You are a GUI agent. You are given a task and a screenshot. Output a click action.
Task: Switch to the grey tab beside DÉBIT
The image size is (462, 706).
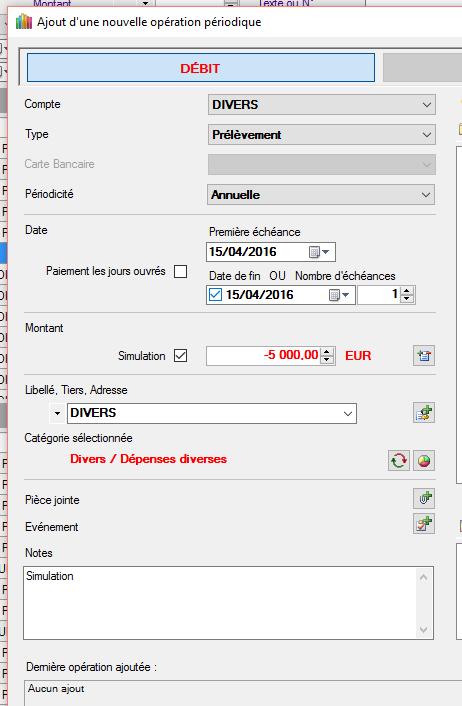[x=422, y=68]
